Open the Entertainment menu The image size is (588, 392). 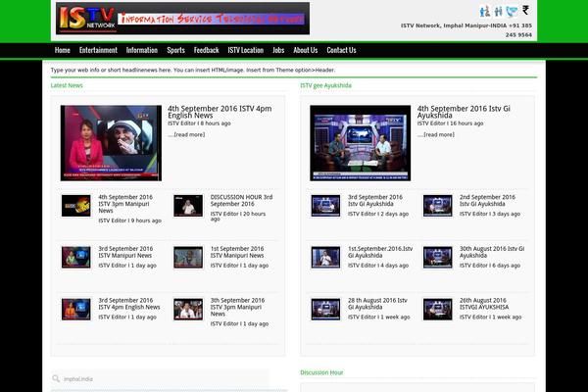98,50
